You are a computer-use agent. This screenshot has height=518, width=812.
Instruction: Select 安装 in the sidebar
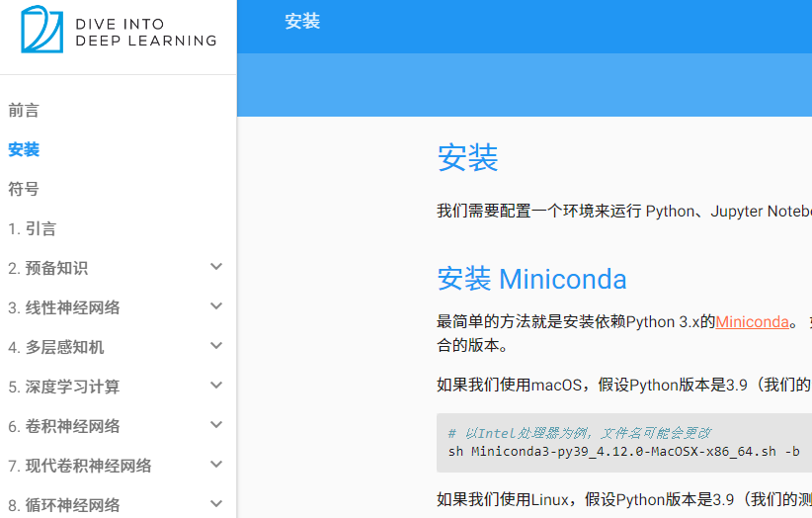(24, 150)
